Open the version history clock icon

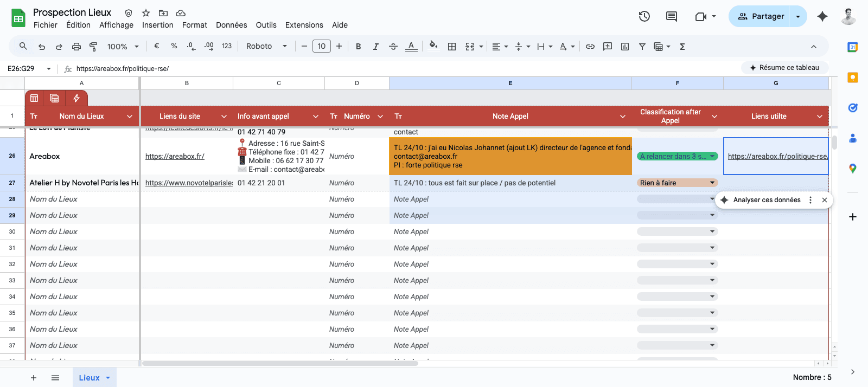click(644, 16)
